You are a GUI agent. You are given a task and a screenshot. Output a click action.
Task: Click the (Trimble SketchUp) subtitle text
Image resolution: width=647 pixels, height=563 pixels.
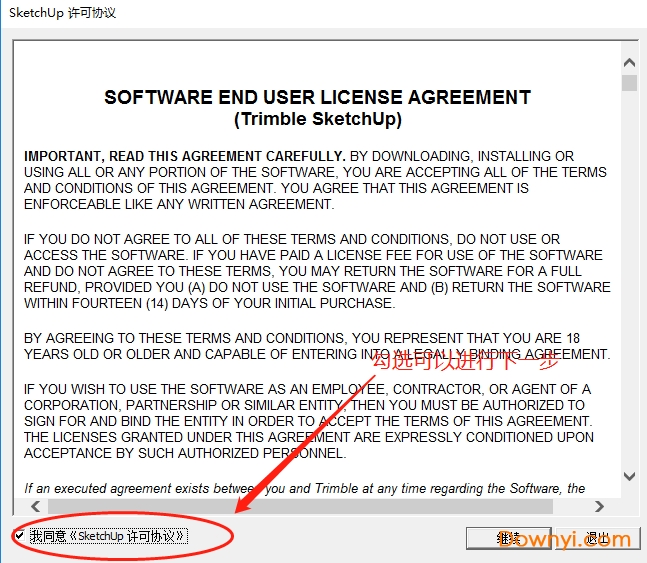pyautogui.click(x=317, y=119)
